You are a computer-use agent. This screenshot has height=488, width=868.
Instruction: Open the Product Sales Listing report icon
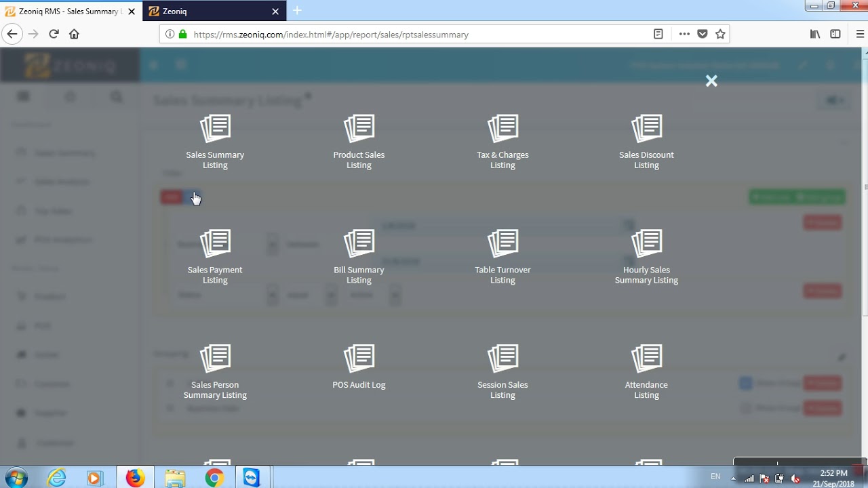359,128
